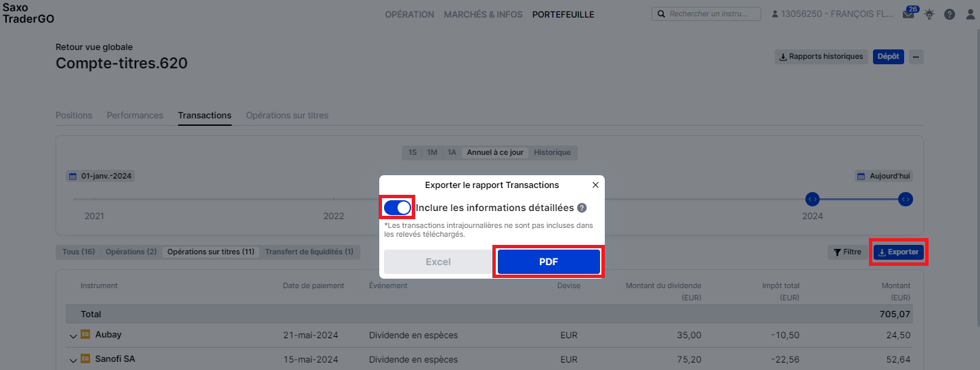Export the report as PDF
980x370 pixels.
point(549,262)
